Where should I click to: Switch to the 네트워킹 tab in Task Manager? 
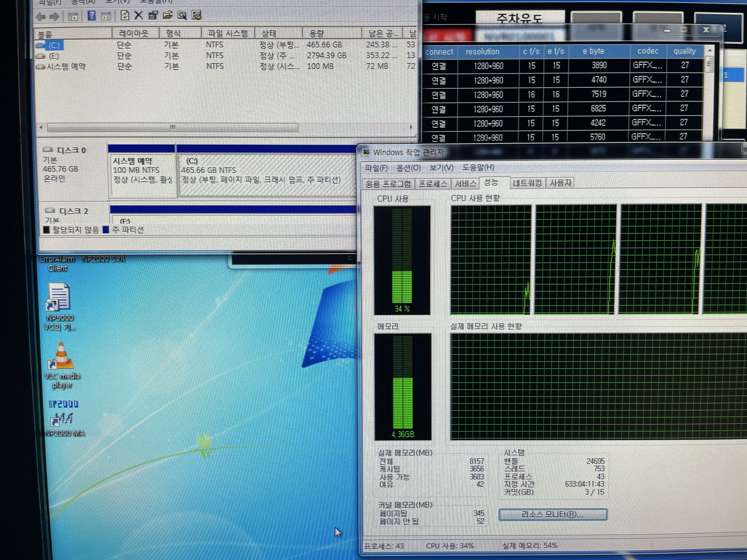(527, 183)
